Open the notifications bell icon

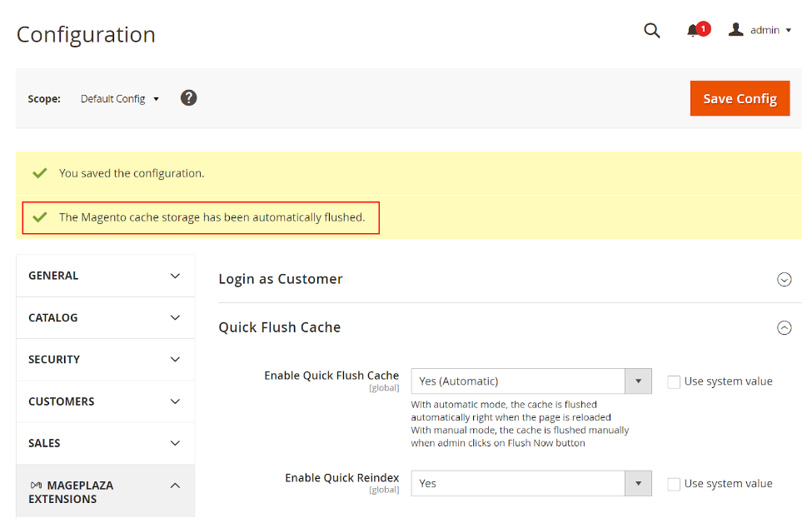[x=693, y=31]
